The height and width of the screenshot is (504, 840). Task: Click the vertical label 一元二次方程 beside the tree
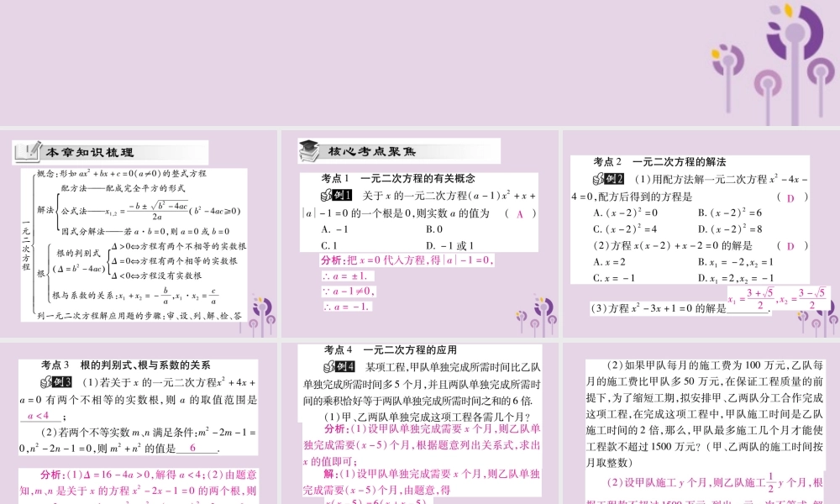[26, 245]
